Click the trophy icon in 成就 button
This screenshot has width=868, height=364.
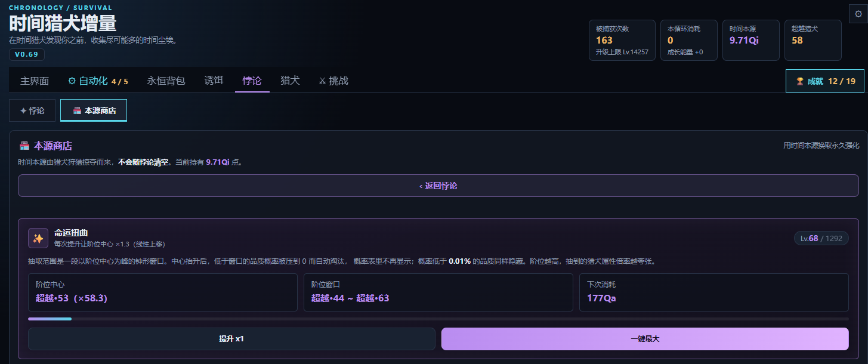[x=800, y=81]
